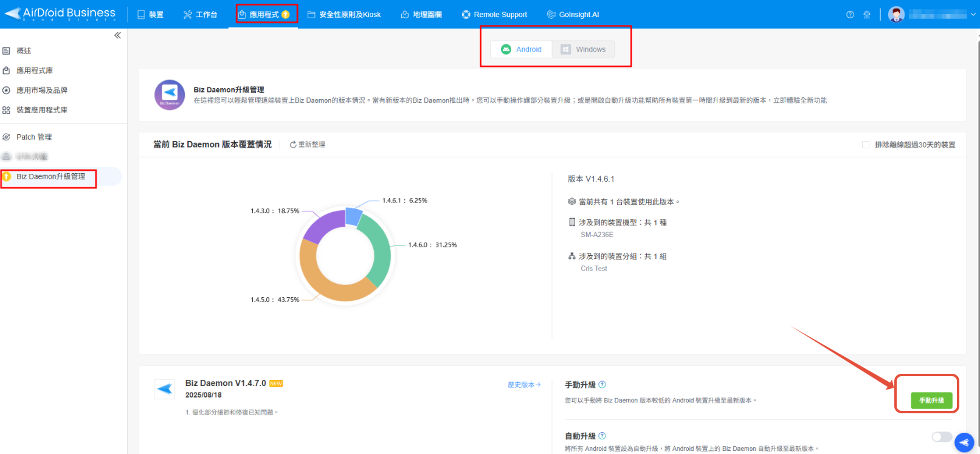Click the 版本 V1.4.6.1 heading
Screen dimensions: 980x454
(x=591, y=179)
